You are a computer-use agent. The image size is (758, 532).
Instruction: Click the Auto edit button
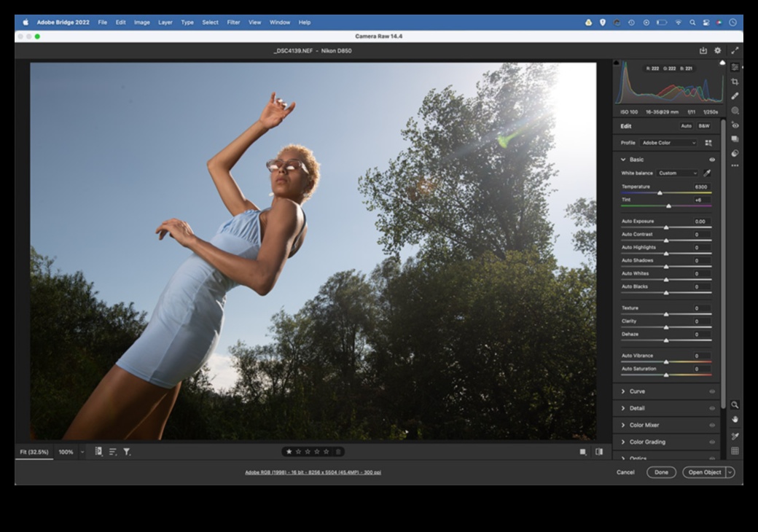pyautogui.click(x=686, y=126)
